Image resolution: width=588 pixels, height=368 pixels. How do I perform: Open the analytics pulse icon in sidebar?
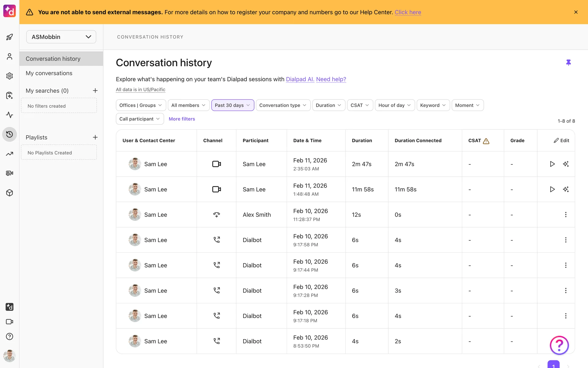click(9, 115)
